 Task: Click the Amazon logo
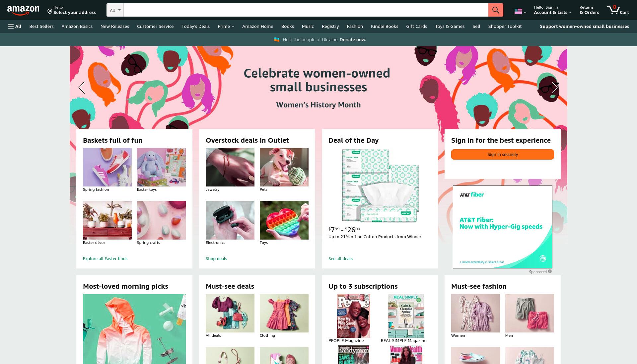coord(23,10)
